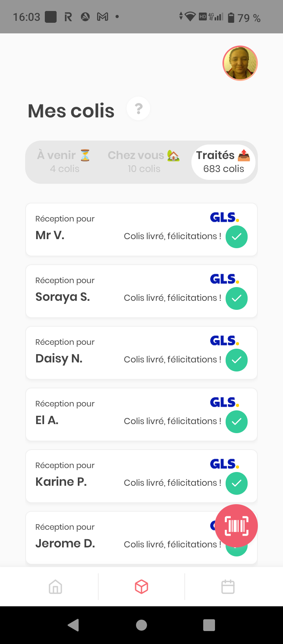283x644 pixels.
Task: Open the delivered parcel for Mr V.
Action: [x=118, y=230]
